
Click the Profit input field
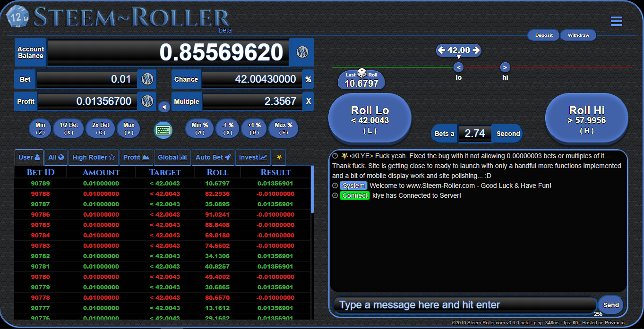click(x=87, y=101)
